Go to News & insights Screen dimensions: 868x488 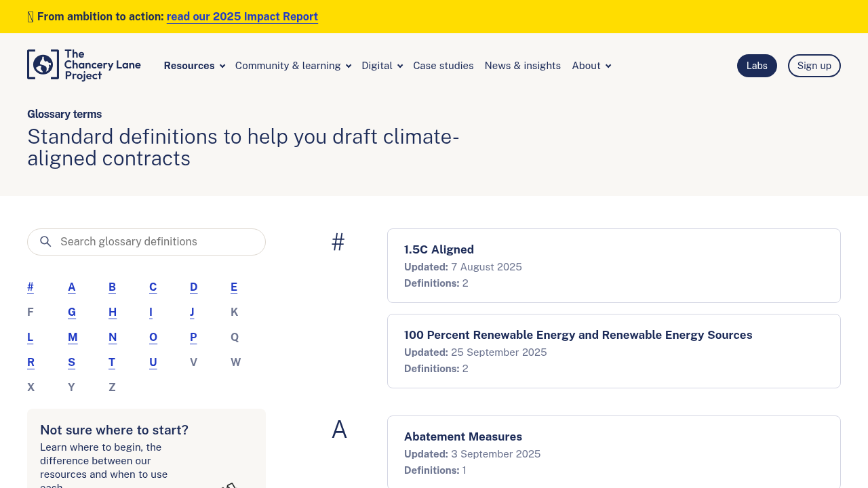pos(523,66)
